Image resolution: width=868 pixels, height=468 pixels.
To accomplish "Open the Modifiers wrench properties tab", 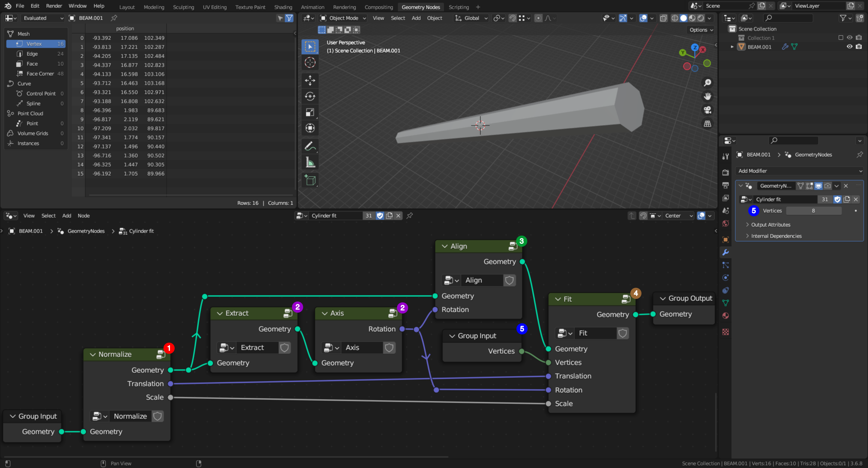I will (x=726, y=252).
